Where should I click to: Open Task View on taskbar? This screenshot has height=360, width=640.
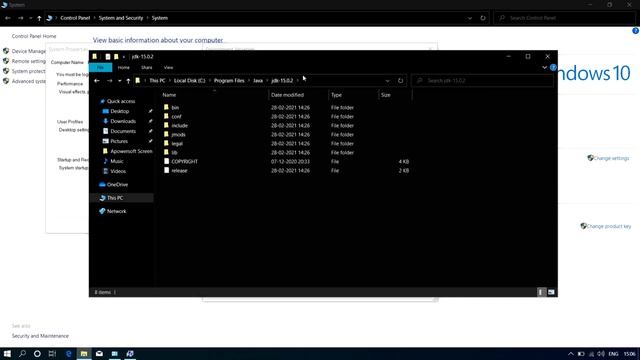coord(52,354)
